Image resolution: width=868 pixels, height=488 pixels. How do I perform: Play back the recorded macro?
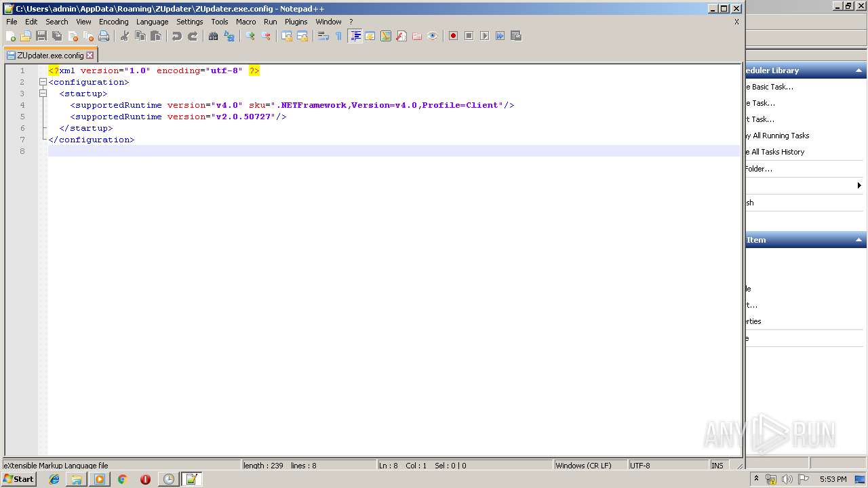pos(485,36)
